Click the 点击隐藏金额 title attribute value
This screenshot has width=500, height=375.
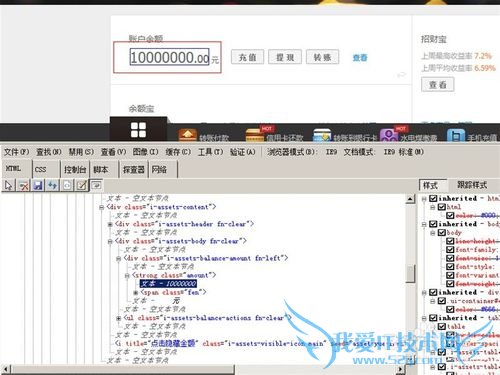(173, 343)
